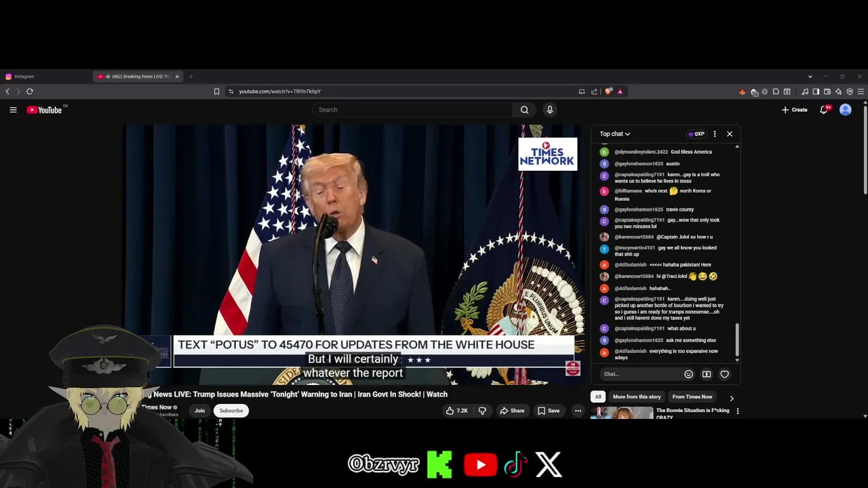Click @tracymartin4101 chat username

click(x=635, y=248)
